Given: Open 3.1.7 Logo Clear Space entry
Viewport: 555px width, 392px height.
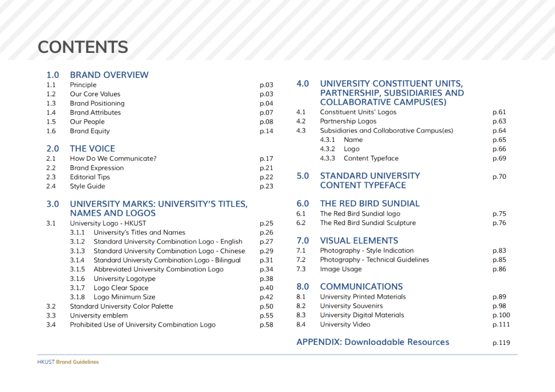Looking at the screenshot, I should click(121, 288).
